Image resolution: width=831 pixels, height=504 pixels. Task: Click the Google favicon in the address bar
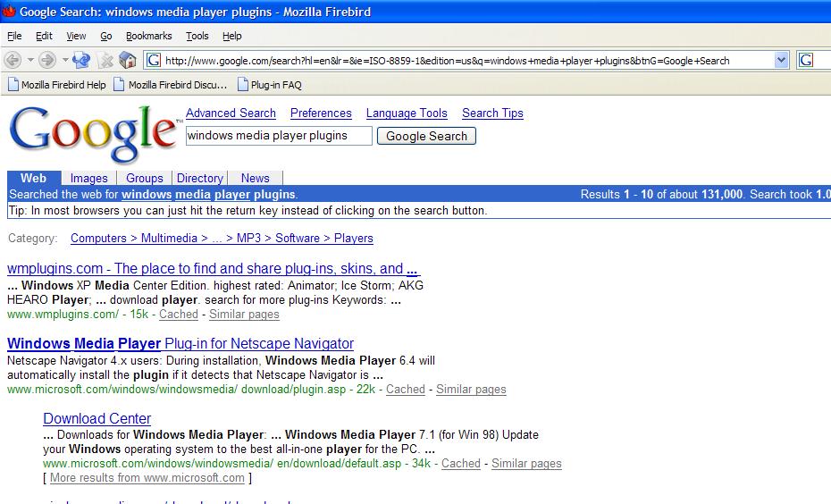154,61
